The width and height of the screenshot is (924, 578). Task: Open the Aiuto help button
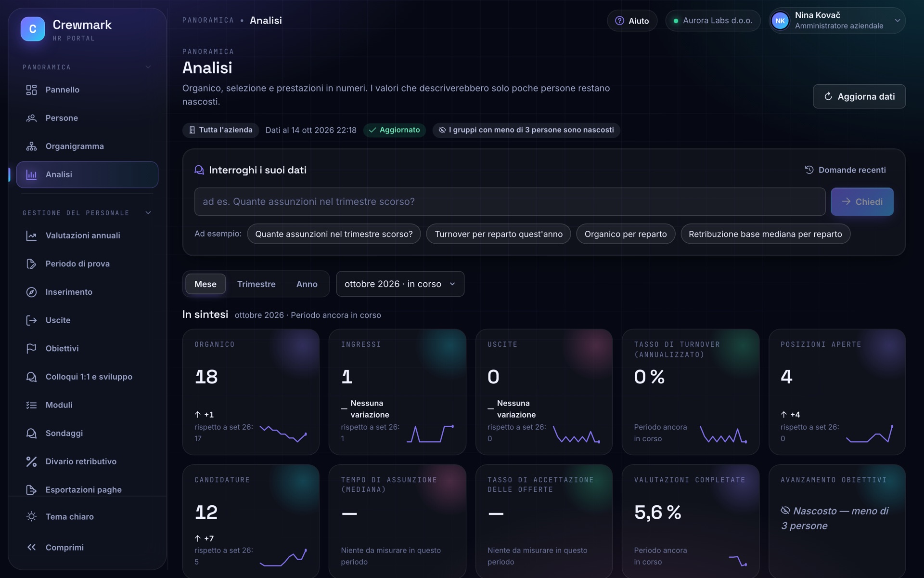point(632,21)
